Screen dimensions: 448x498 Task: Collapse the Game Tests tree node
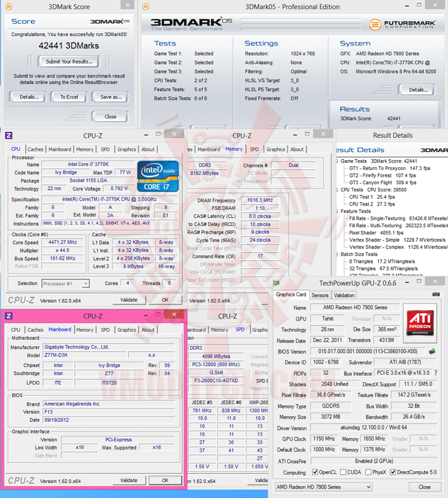[337, 161]
